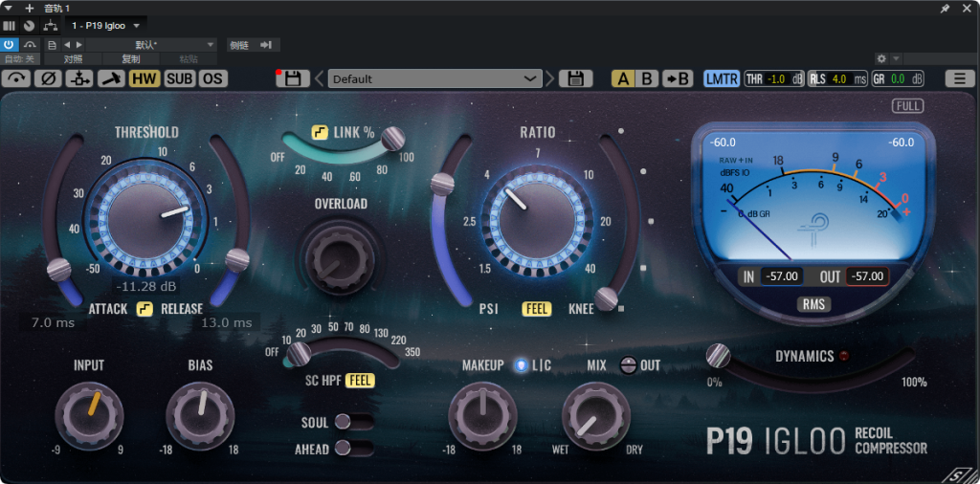Click the FULL view button
Image resolution: width=980 pixels, height=484 pixels.
[908, 106]
